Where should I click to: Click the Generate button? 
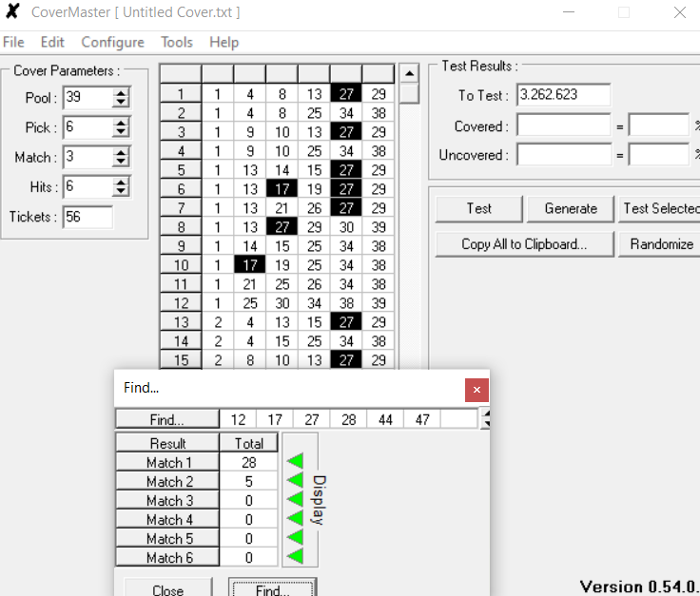pos(571,209)
